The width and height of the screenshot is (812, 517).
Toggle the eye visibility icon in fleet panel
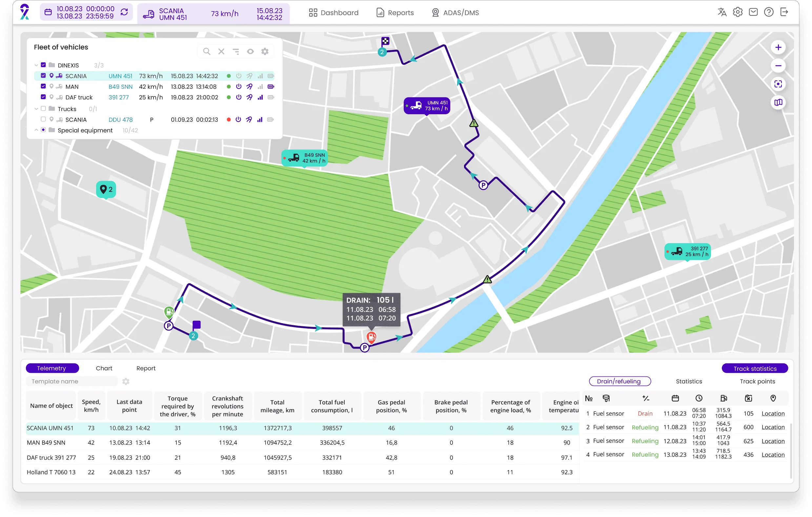(250, 52)
